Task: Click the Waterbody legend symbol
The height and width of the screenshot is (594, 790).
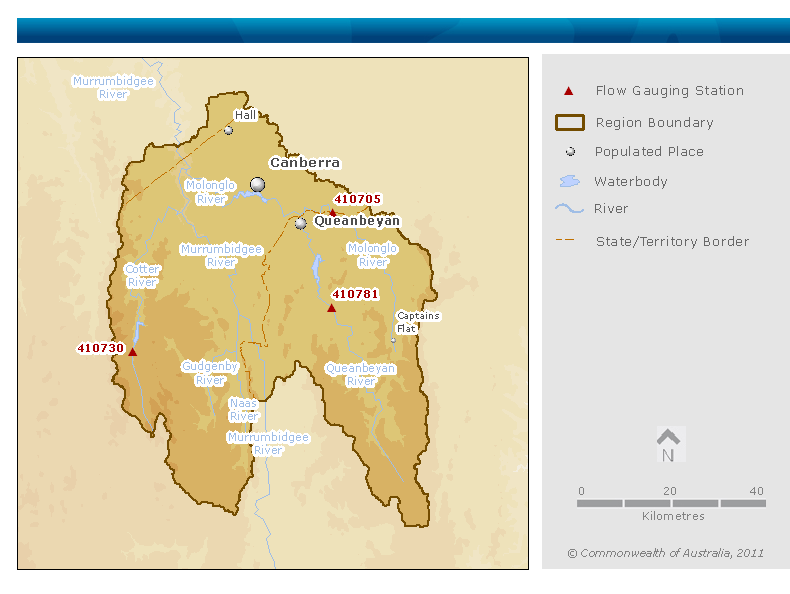Action: (570, 181)
